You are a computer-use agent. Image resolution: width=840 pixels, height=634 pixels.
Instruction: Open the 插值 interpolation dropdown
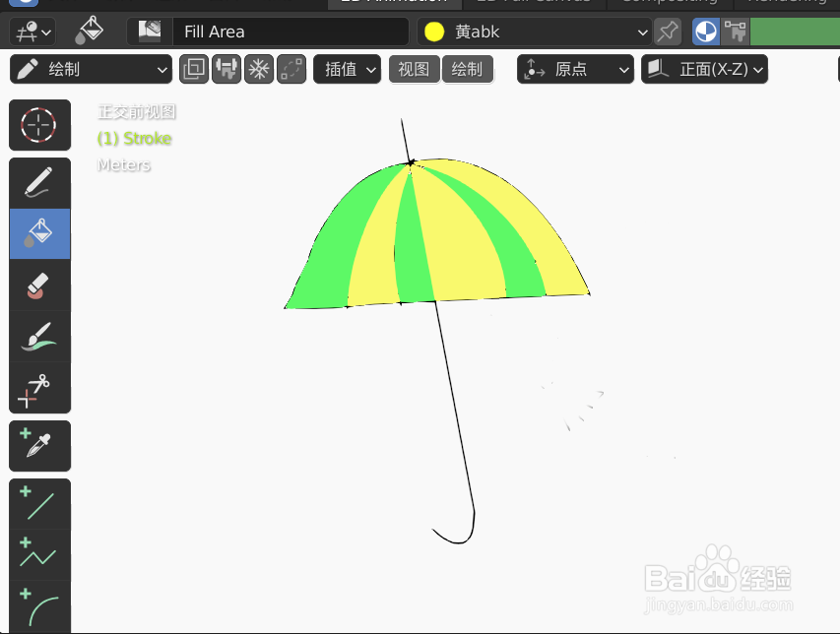tap(347, 69)
